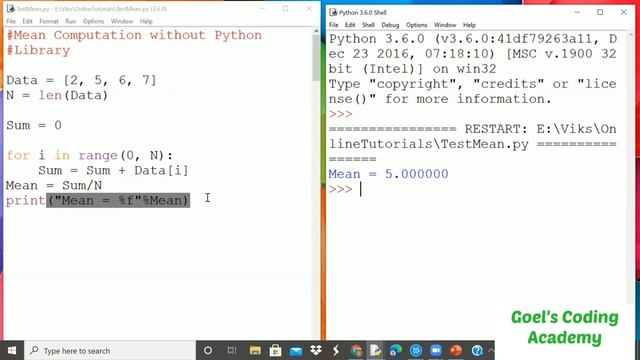The image size is (640, 360).
Task: Click the "Sum = Sum + Data[i]" line
Action: [x=113, y=170]
